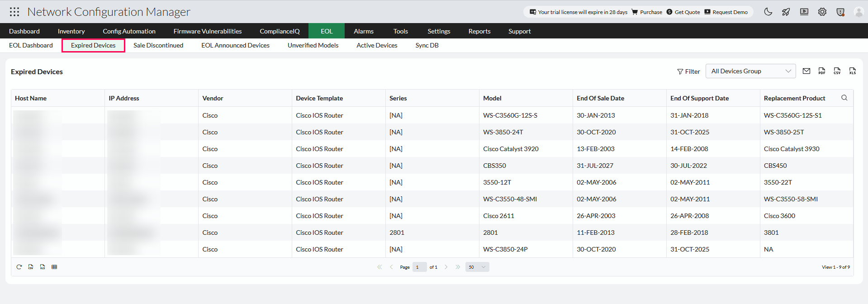
Task: Click the page number input field
Action: pos(419,267)
